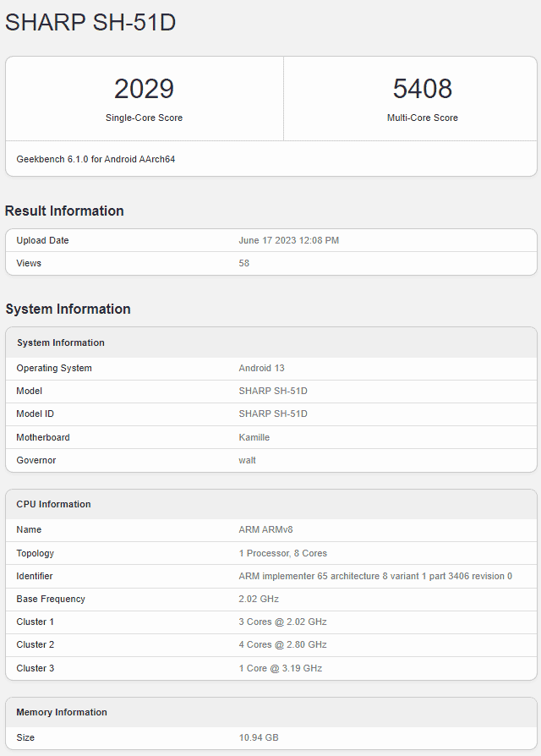Click the Motherboard label

pyautogui.click(x=43, y=437)
